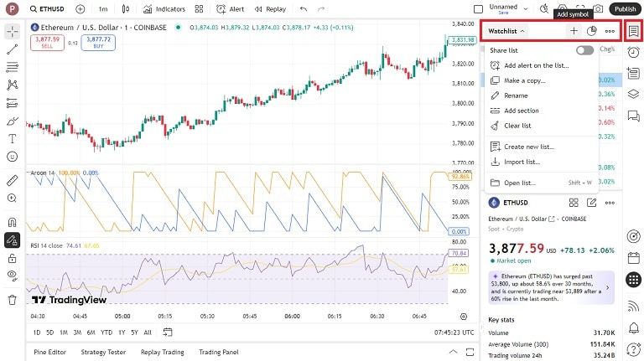Open the user profile avatar menu
The height and width of the screenshot is (361, 644).
pos(13,9)
